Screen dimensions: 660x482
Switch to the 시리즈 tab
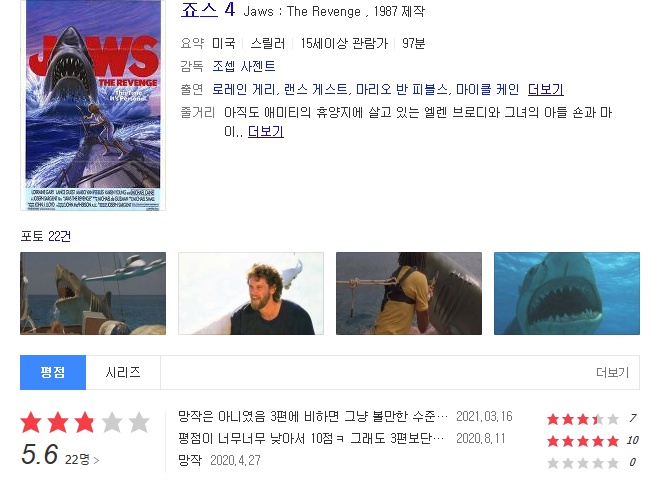[123, 372]
